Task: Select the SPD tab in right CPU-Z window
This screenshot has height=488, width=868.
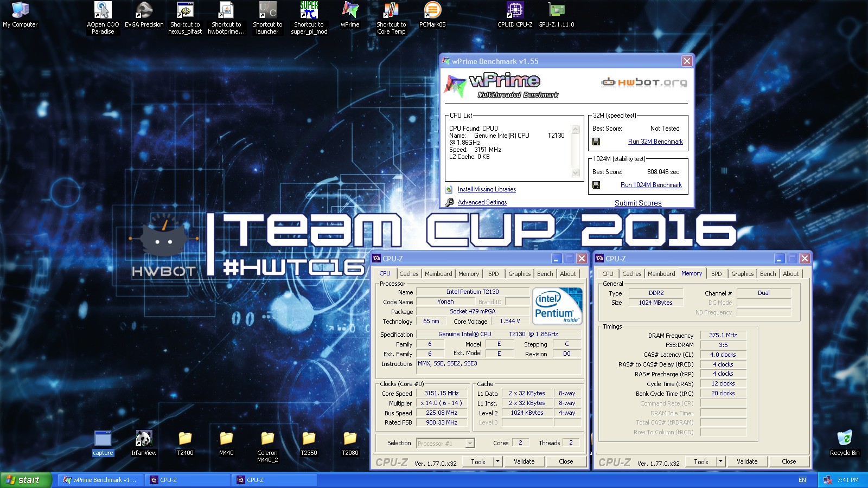Action: click(716, 274)
